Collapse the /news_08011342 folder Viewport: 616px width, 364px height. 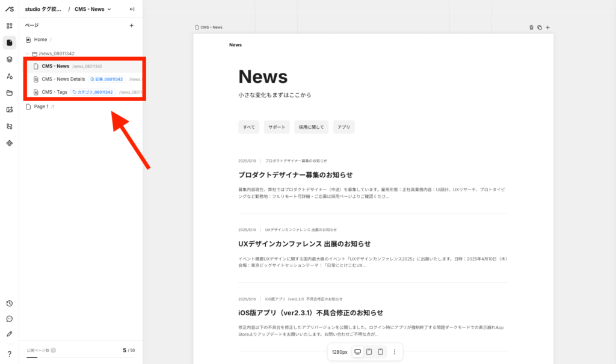[x=28, y=54]
